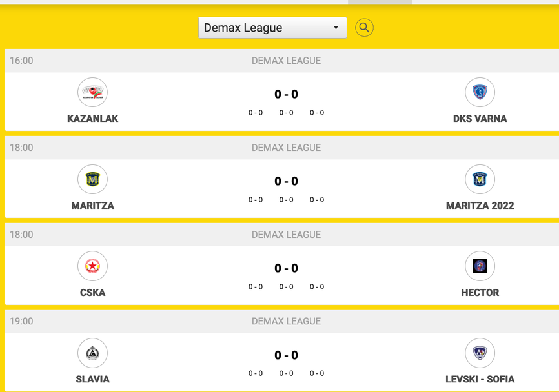Open the Demax League dropdown

[x=272, y=28]
